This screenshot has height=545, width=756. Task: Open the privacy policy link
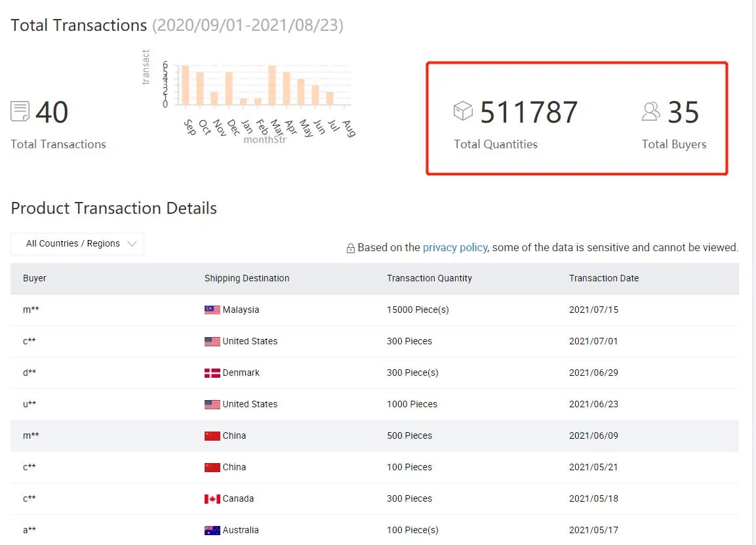point(454,247)
